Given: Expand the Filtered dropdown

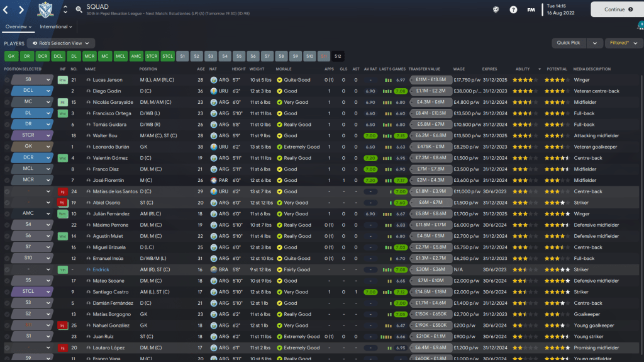Looking at the screenshot, I should (620, 43).
